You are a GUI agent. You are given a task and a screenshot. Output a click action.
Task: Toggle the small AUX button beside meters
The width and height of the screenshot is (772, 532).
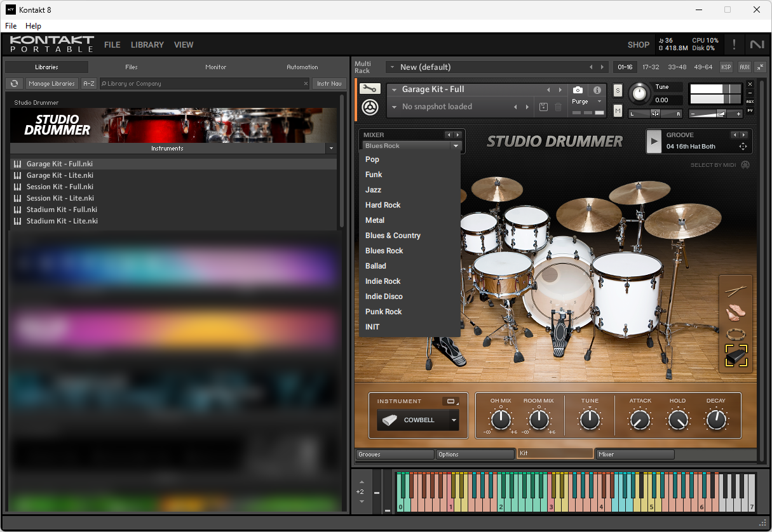[750, 102]
